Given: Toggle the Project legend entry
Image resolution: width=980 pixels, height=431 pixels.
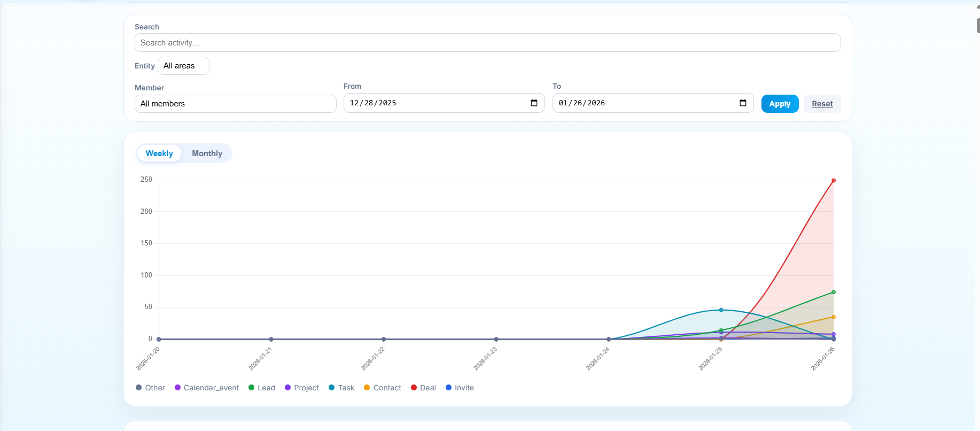Looking at the screenshot, I should coord(301,388).
